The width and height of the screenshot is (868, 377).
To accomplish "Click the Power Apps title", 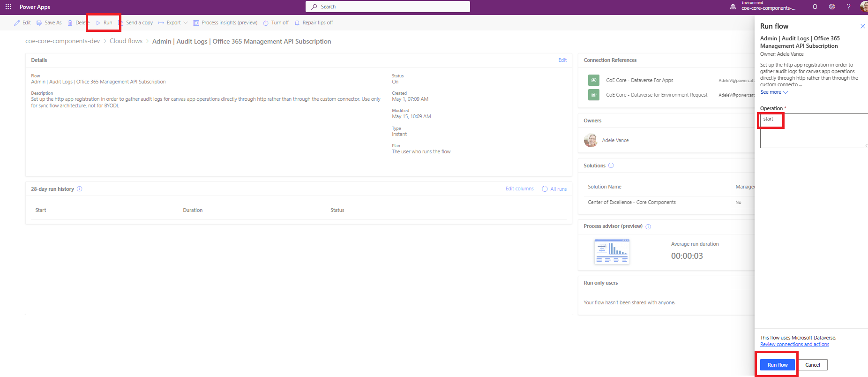I will click(35, 7).
